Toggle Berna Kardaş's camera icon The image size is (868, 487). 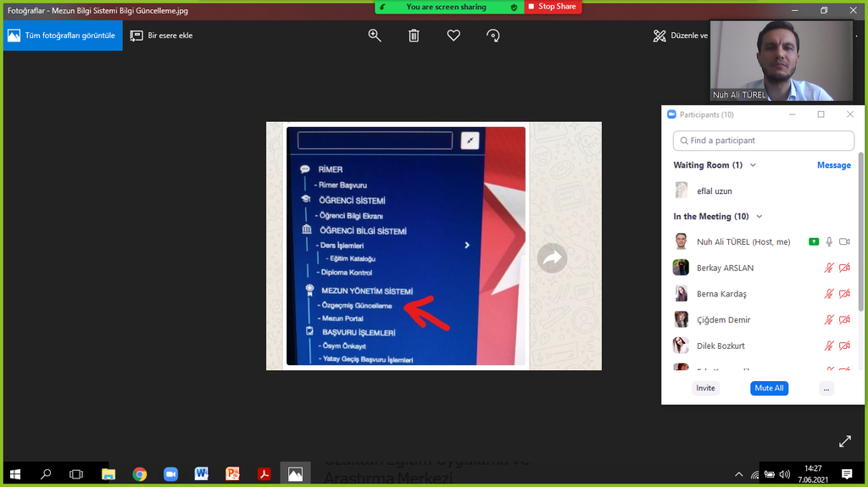[x=844, y=294]
